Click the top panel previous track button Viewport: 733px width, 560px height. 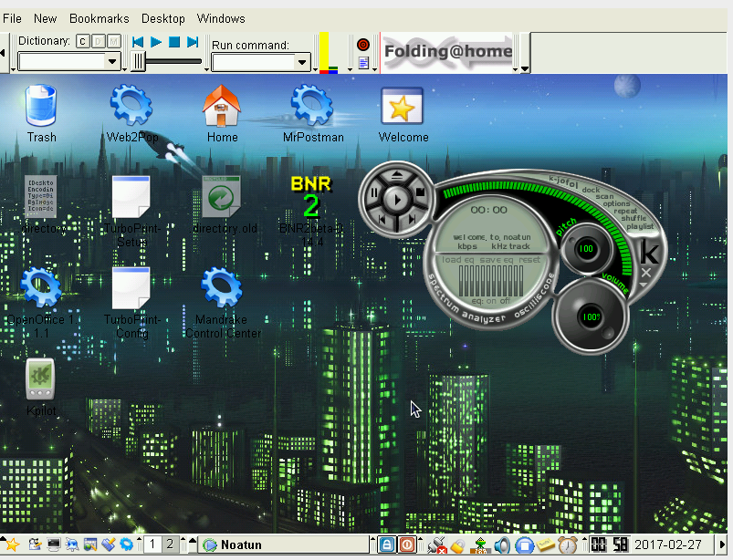138,42
